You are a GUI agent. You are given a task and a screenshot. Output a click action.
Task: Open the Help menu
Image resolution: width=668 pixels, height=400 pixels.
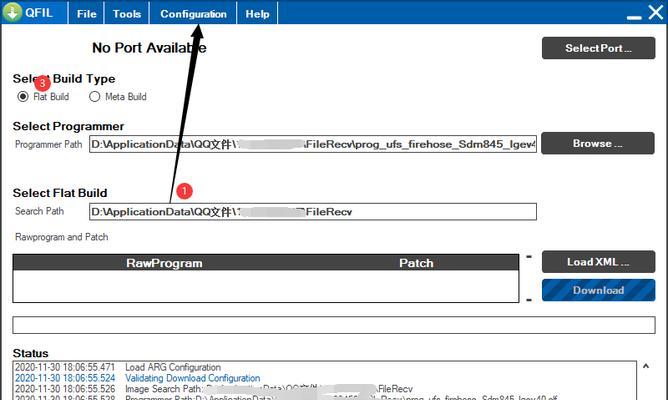[257, 14]
